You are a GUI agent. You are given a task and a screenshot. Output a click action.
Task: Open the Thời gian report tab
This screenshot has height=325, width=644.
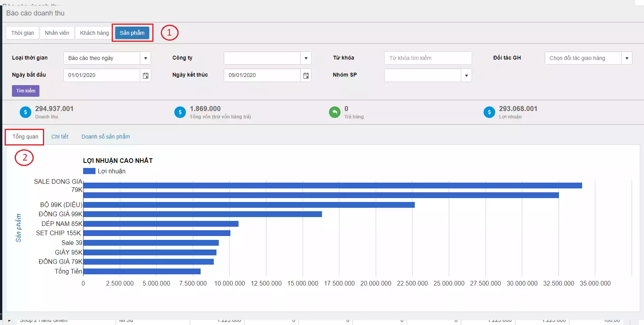[x=23, y=33]
